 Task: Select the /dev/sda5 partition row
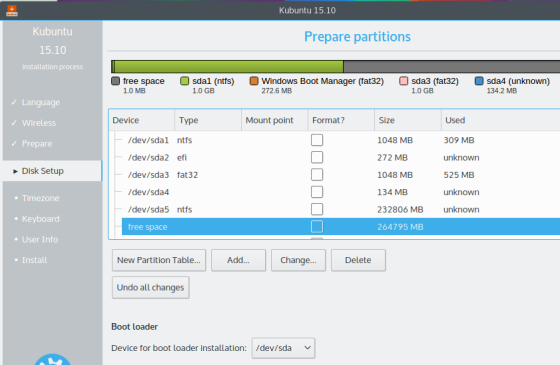click(341, 209)
